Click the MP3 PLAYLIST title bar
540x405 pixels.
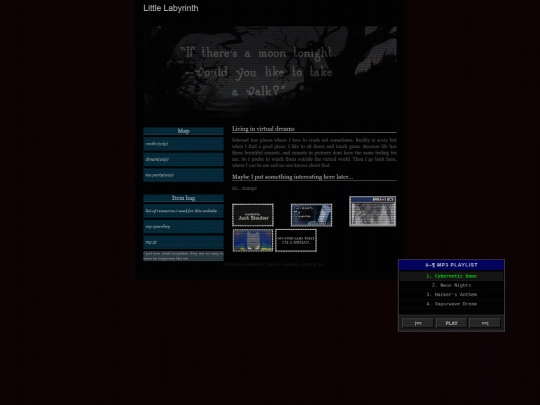click(x=451, y=265)
